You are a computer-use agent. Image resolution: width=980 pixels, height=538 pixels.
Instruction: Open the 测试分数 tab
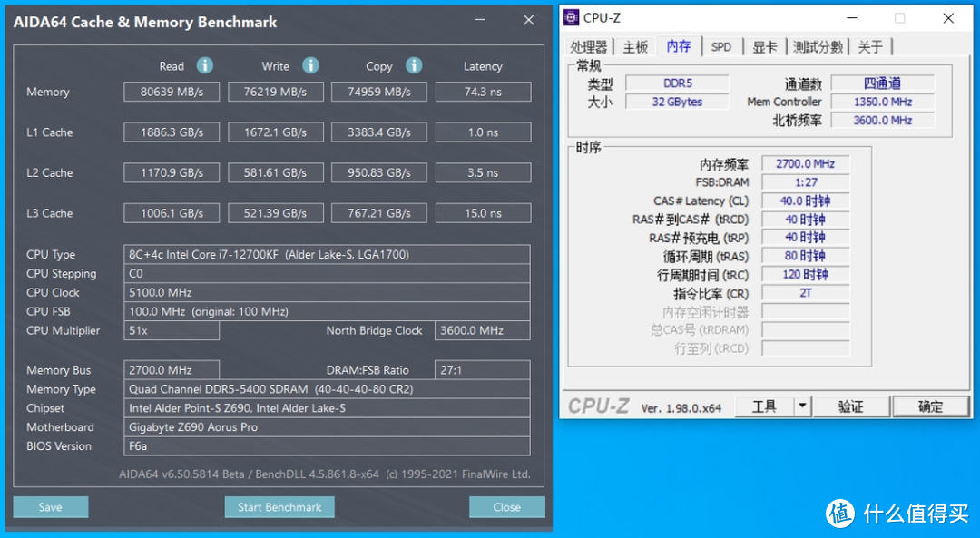coord(818,45)
